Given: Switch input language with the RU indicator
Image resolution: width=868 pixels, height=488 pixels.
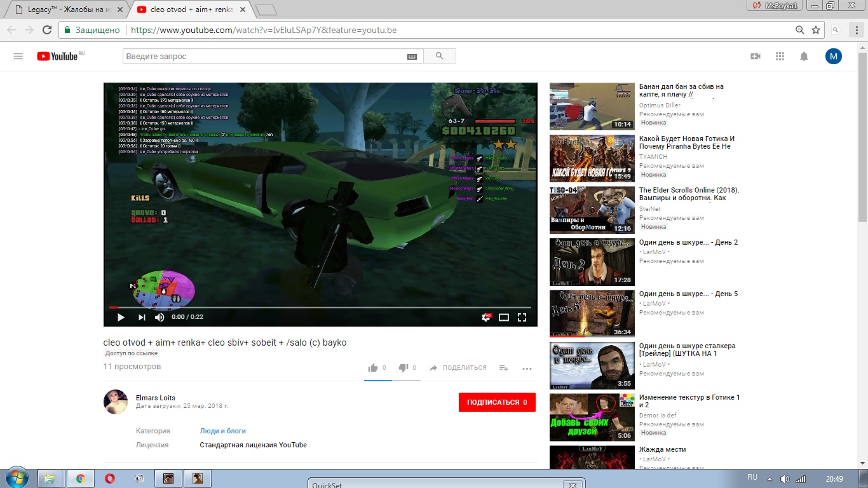Looking at the screenshot, I should 752,477.
